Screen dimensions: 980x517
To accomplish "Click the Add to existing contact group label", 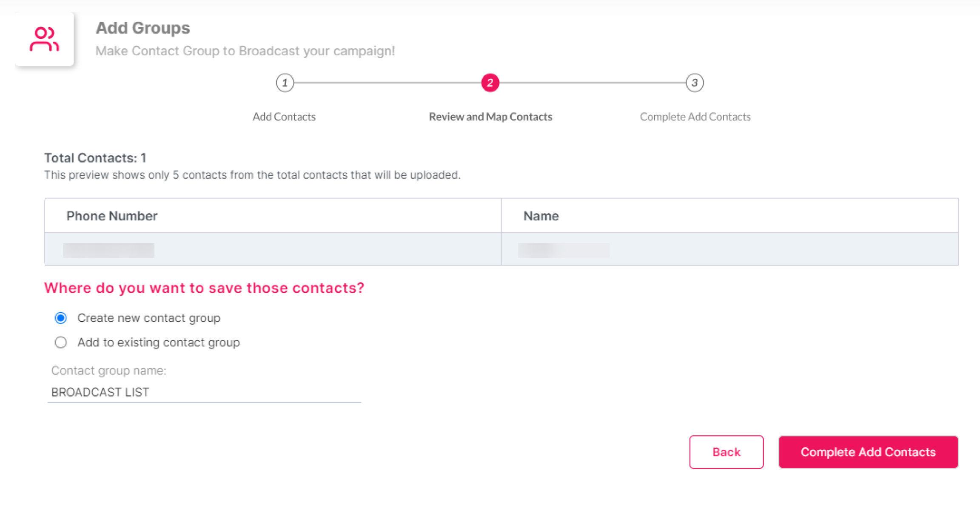I will tap(158, 343).
